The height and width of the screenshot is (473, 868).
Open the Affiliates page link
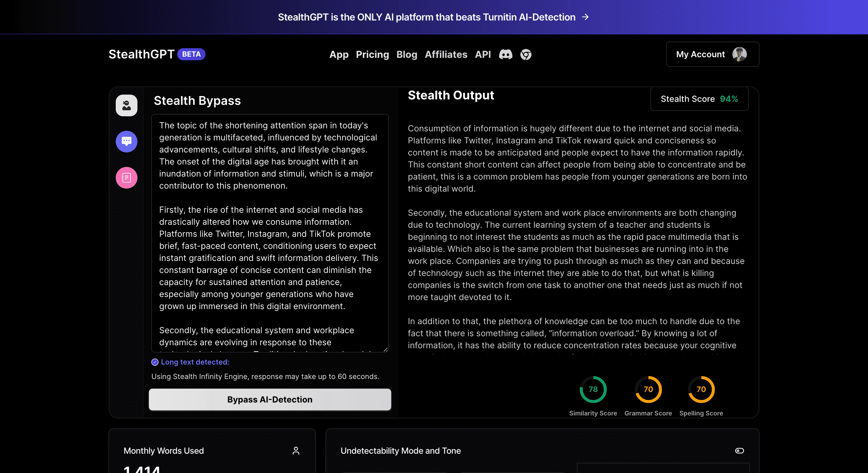(446, 54)
